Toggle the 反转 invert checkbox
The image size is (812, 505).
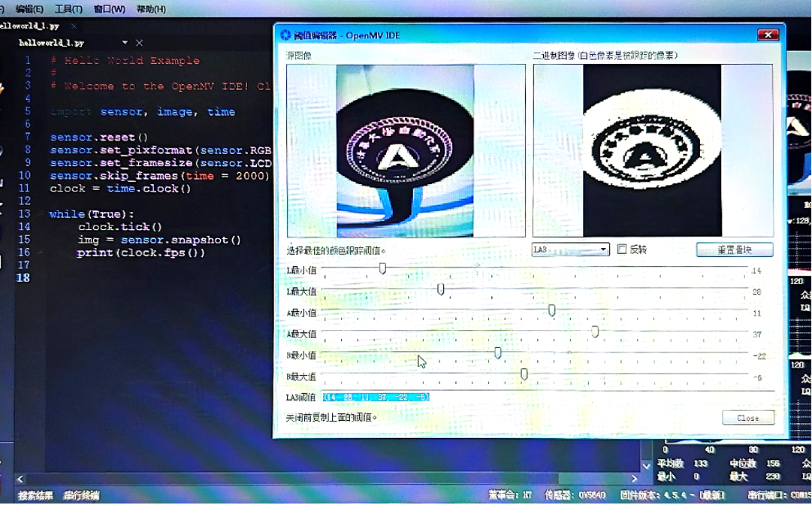(x=622, y=249)
